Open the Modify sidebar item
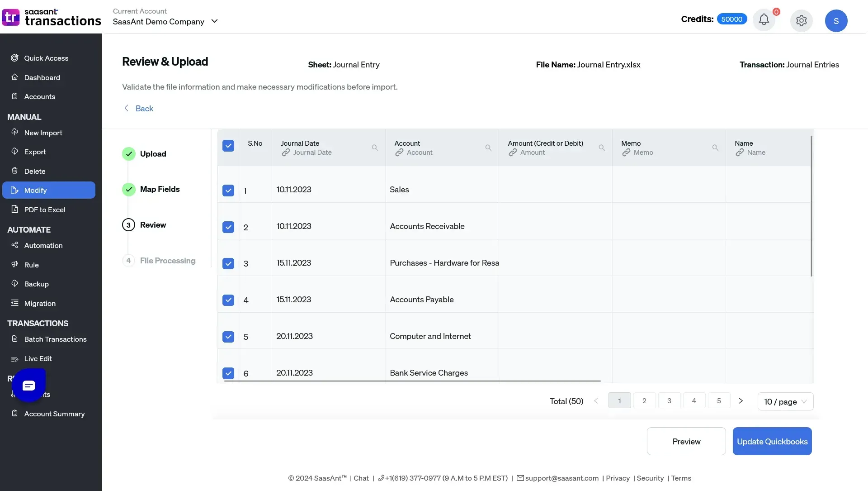868x491 pixels. pos(49,190)
